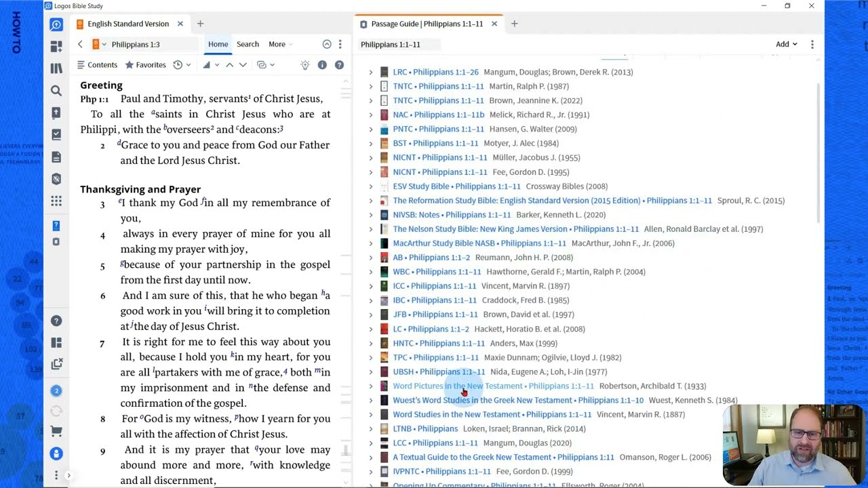This screenshot has height=488, width=868.
Task: Open the More menu in the ESV panel
Action: 281,44
